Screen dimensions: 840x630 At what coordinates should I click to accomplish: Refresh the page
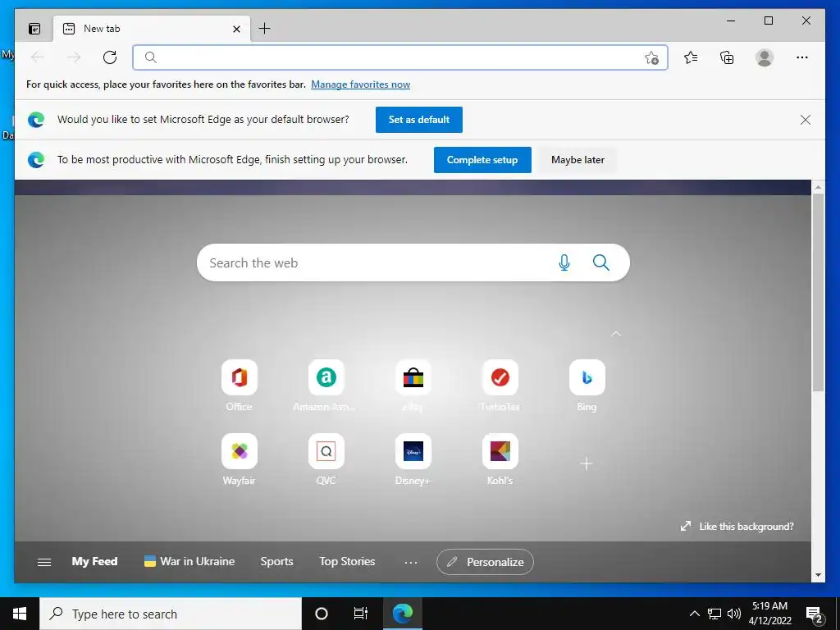point(110,57)
